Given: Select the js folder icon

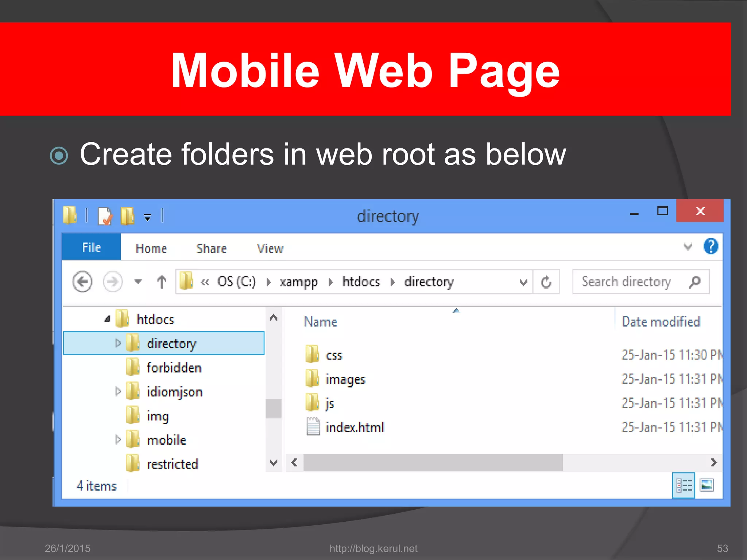Looking at the screenshot, I should pos(312,402).
